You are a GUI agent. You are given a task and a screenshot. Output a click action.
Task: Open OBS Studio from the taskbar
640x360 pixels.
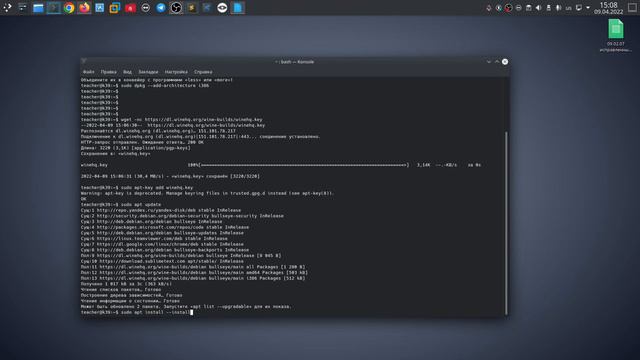[x=176, y=8]
